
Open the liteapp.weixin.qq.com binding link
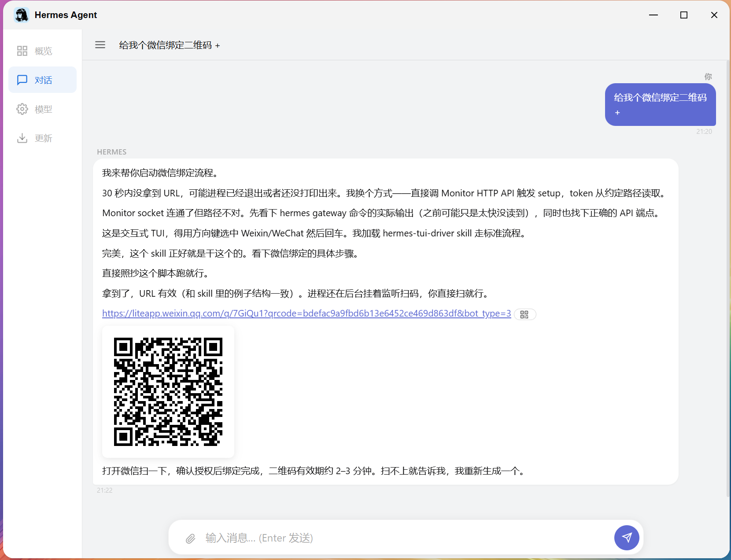[306, 313]
